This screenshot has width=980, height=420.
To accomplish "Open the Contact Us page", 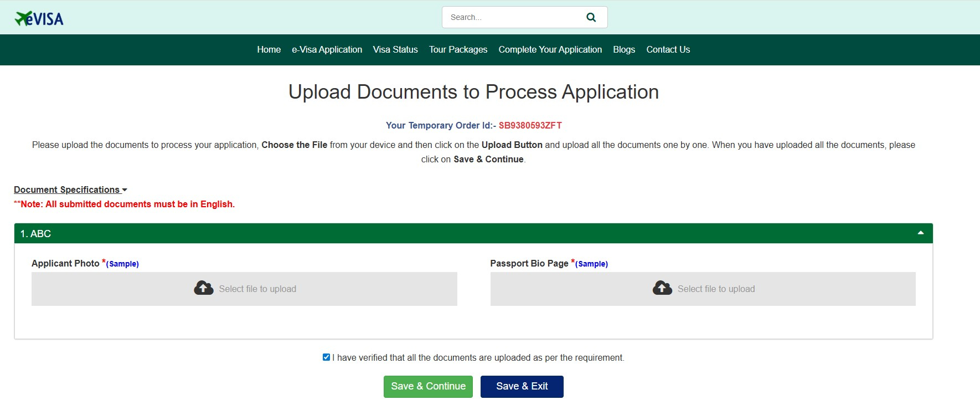I will point(668,49).
